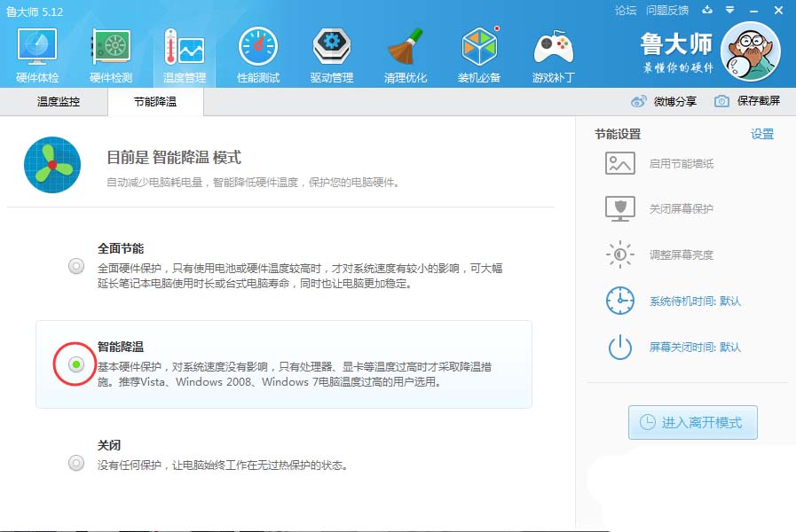Viewport: 796px width, 532px height.
Task: Open the 装机必备 essential software panel
Action: point(478,53)
